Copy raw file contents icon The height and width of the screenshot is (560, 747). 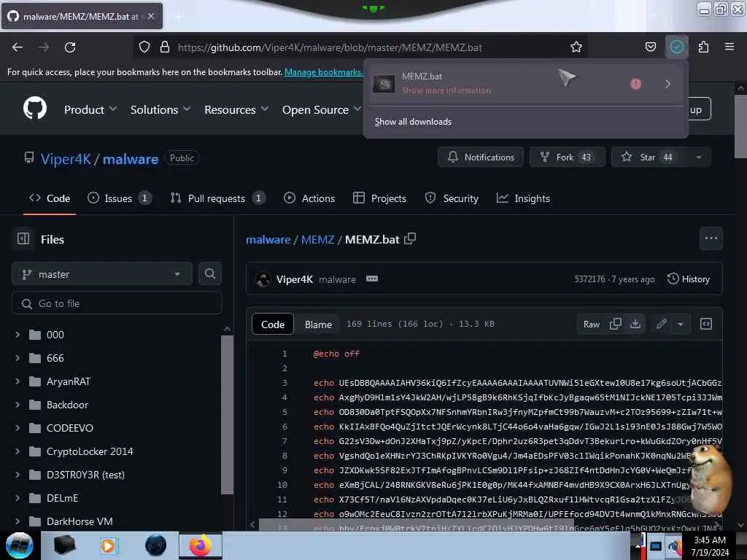616,324
